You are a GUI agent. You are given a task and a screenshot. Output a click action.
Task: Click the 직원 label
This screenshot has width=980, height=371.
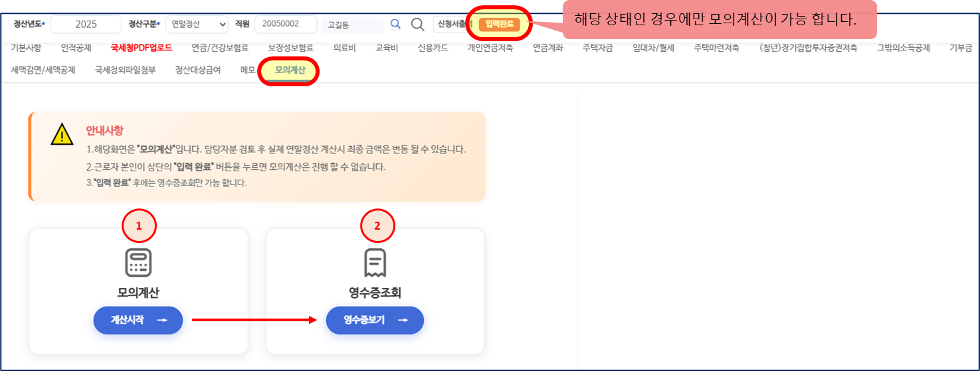[242, 24]
